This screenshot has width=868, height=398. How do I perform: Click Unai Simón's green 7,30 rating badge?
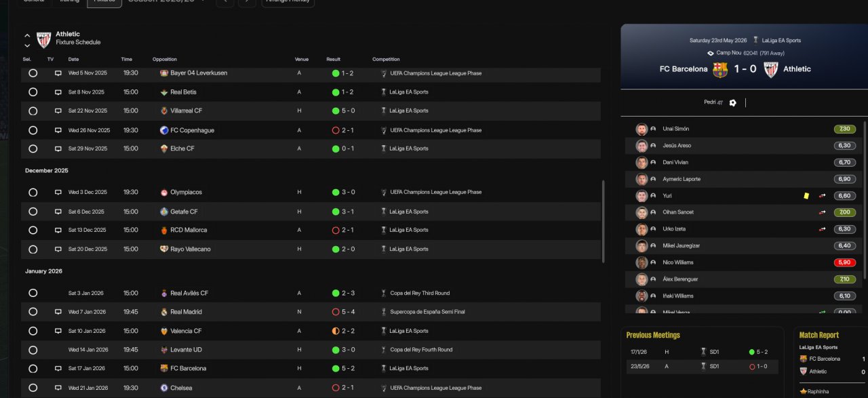[x=844, y=129]
